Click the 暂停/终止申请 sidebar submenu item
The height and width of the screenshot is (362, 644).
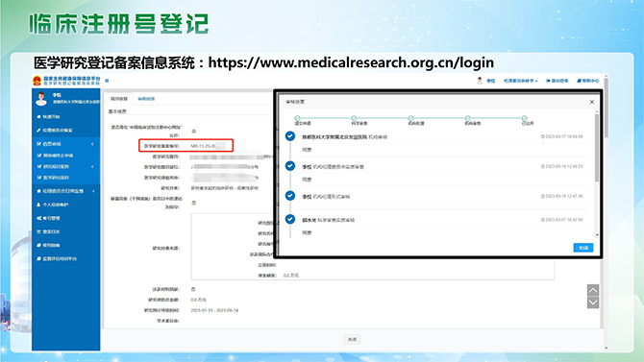click(55, 156)
